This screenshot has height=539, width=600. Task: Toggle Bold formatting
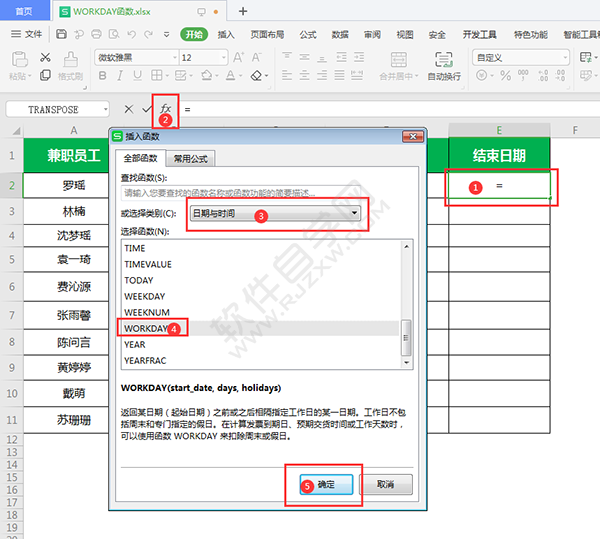(x=102, y=75)
